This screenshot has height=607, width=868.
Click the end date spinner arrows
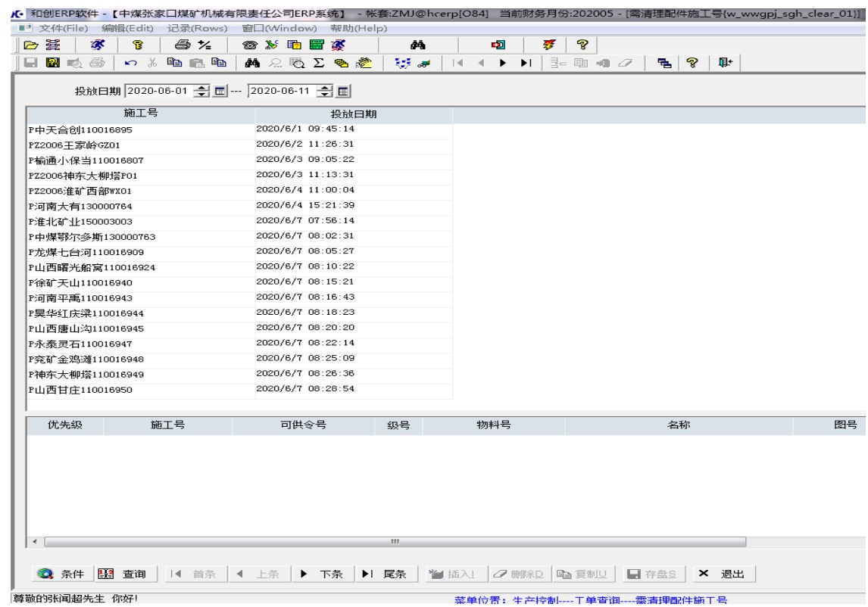(326, 92)
